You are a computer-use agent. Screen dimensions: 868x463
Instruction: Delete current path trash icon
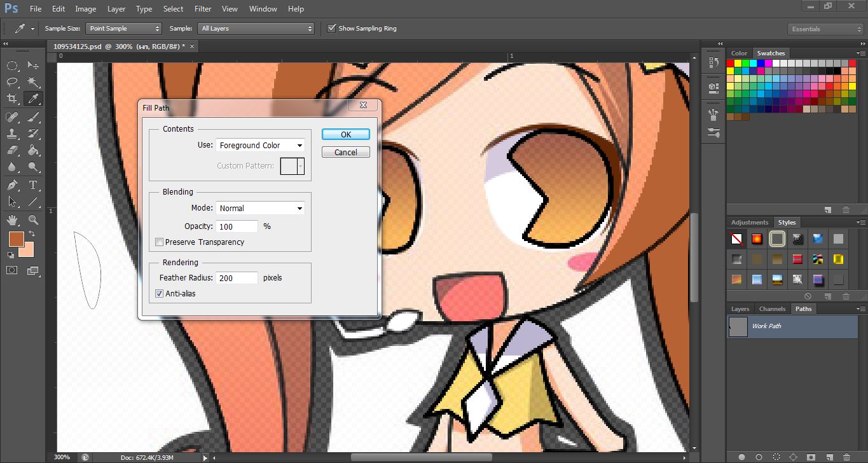pyautogui.click(x=846, y=457)
